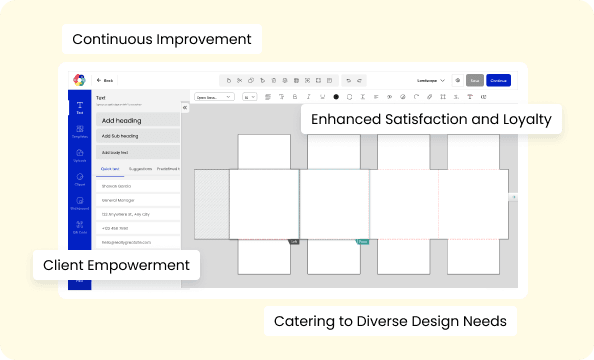Go back using the Back arrow
Image resolution: width=594 pixels, height=360 pixels.
point(105,80)
